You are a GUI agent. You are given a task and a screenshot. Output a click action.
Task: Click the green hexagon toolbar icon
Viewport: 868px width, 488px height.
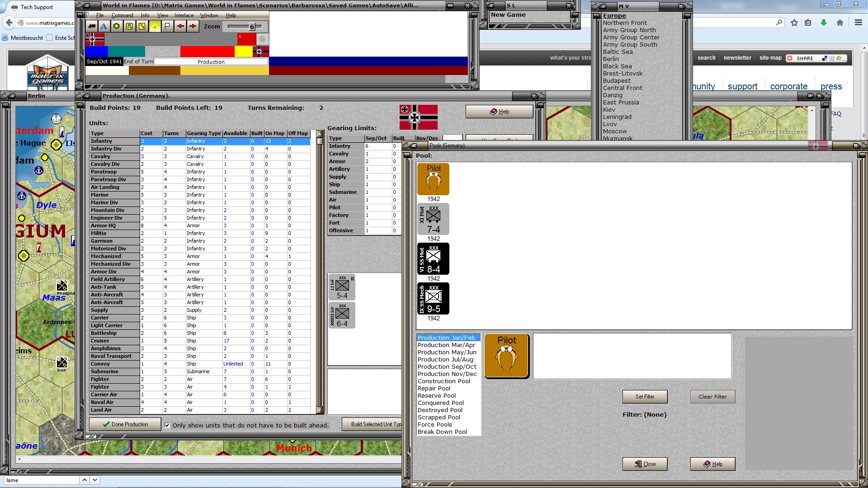pos(117,26)
